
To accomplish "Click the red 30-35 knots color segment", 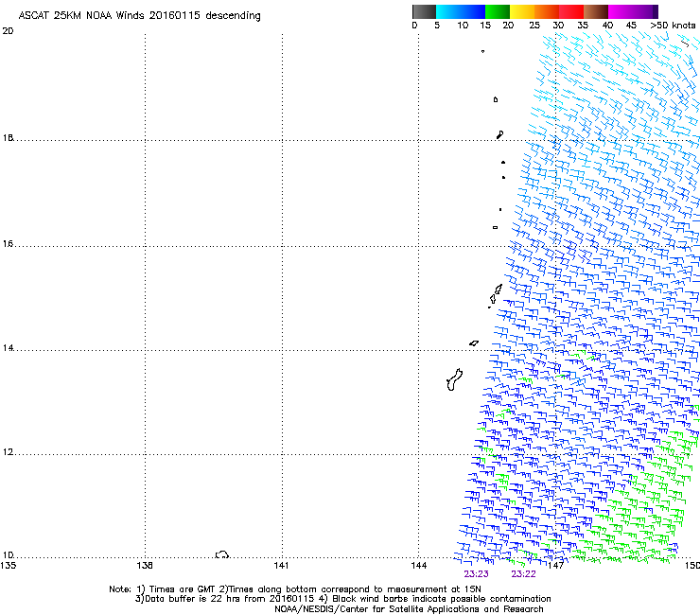I will [571, 11].
